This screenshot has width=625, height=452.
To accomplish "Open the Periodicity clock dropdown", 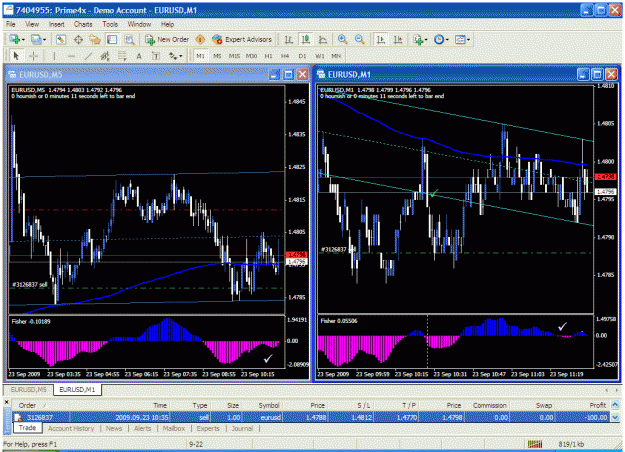I will pos(441,39).
